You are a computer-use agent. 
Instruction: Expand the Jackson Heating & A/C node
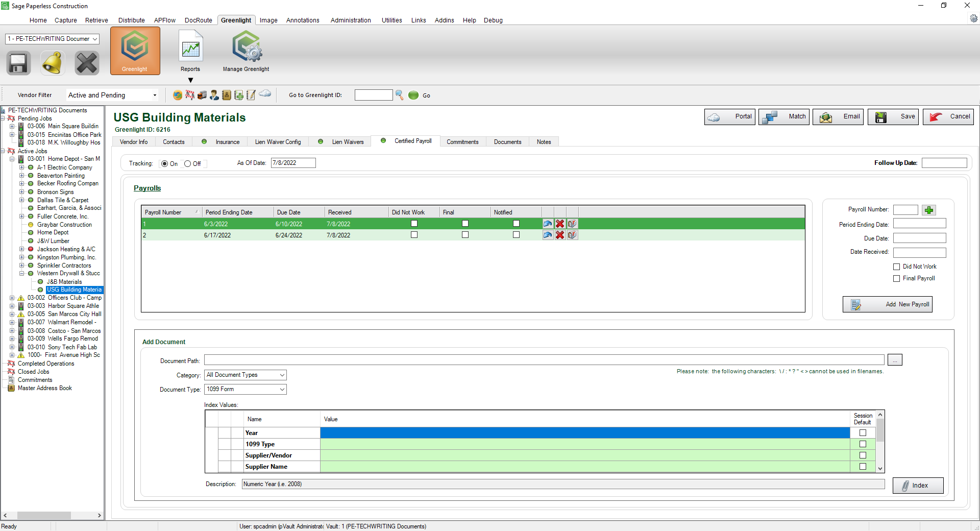(22, 249)
